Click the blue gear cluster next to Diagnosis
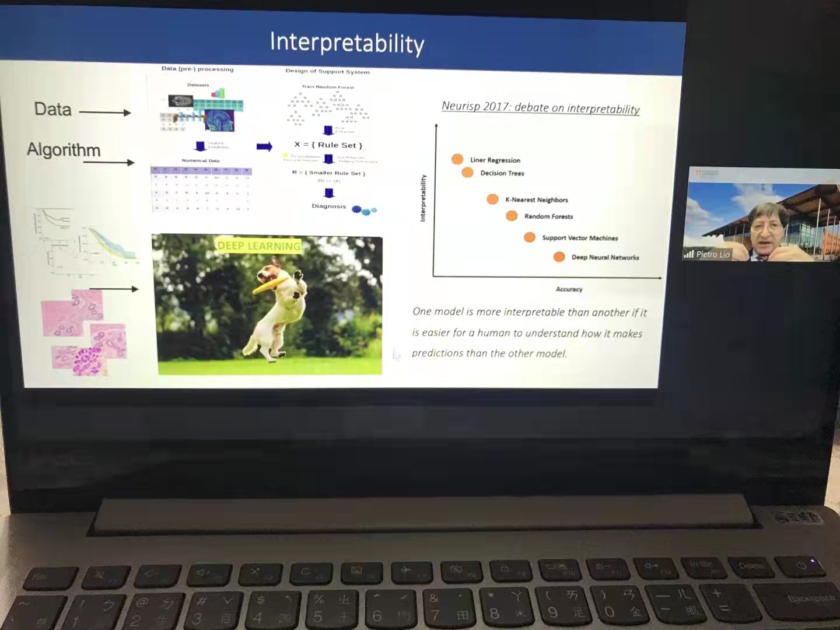Image resolution: width=840 pixels, height=630 pixels. coord(365,210)
